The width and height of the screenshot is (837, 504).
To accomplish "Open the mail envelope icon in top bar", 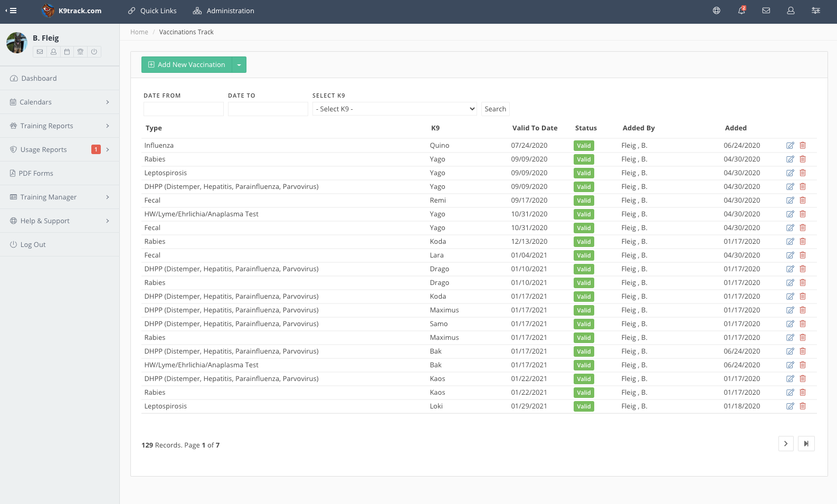I will [766, 11].
